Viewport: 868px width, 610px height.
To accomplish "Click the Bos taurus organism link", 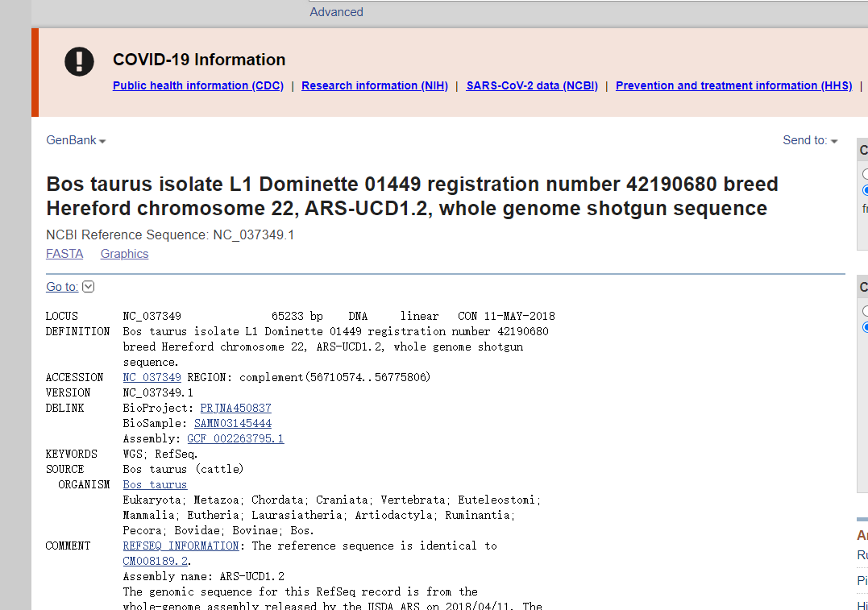I will coord(155,485).
